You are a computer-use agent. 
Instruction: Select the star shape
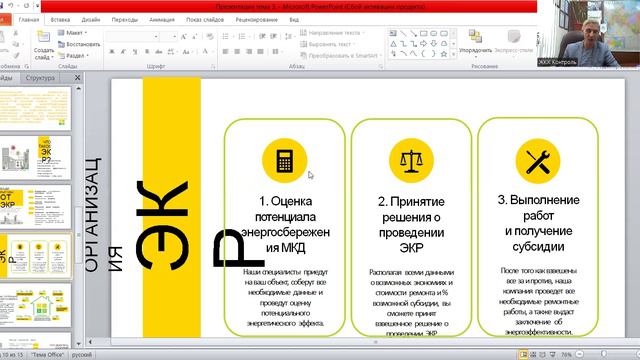444,53
